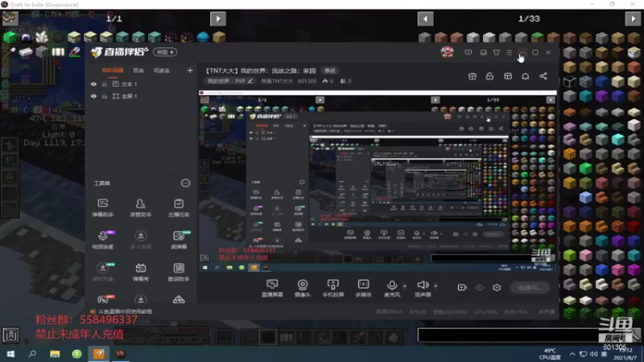
Task: Go to next page in Minecraft item list
Action: click(x=633, y=19)
